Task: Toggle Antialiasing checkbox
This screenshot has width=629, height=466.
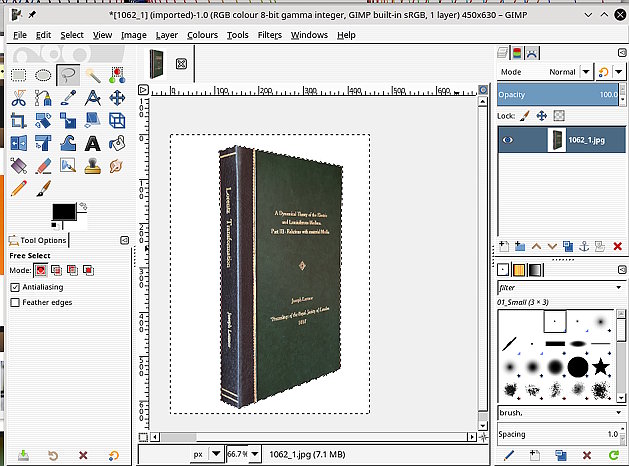Action: pyautogui.click(x=15, y=287)
